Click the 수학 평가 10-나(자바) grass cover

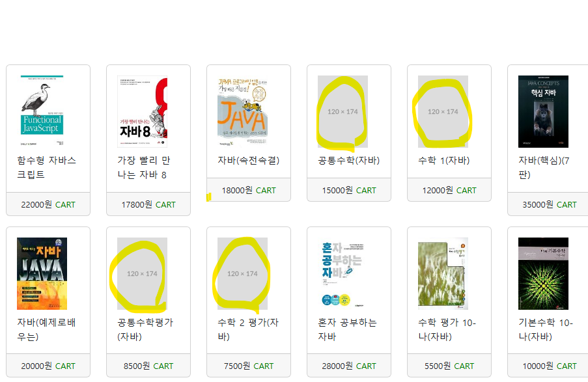click(x=443, y=273)
